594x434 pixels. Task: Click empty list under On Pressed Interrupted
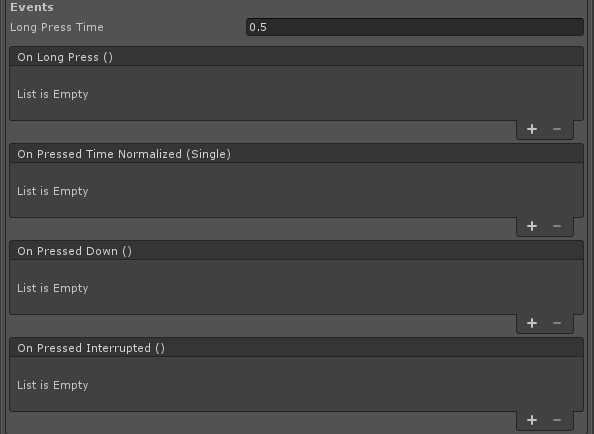[x=296, y=384]
